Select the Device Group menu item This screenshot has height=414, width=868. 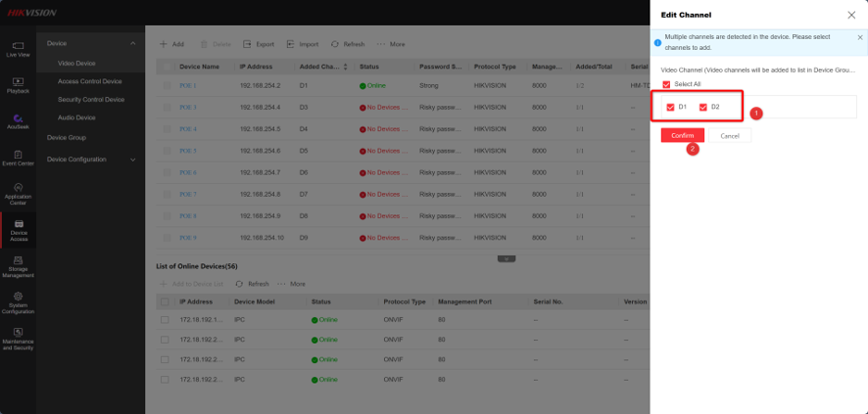tap(67, 138)
